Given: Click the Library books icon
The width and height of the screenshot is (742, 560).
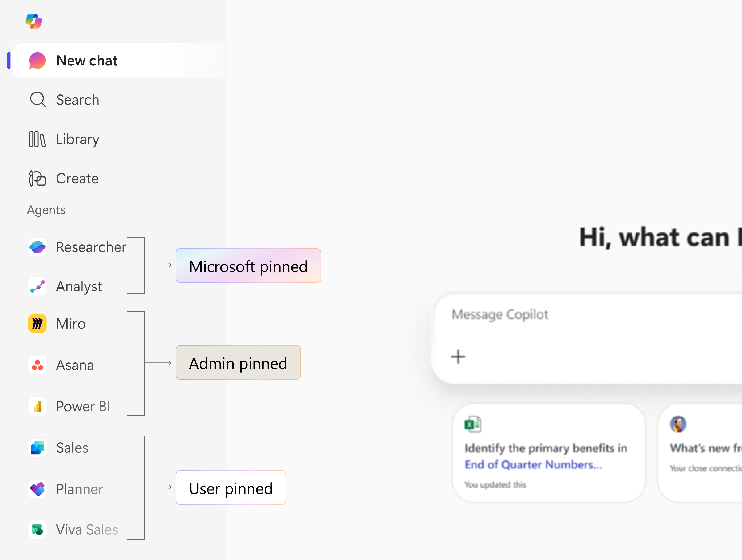Looking at the screenshot, I should click(37, 139).
